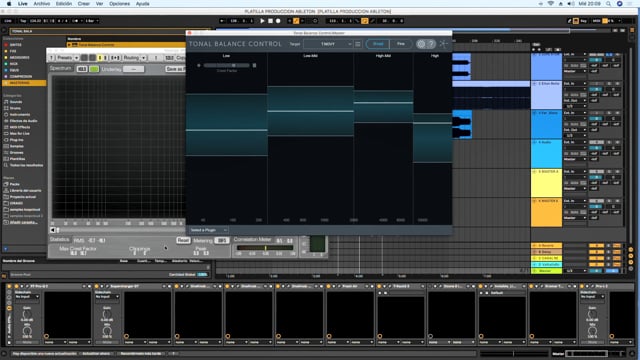Open Tonal Balance Control settings gear
The height and width of the screenshot is (360, 640).
point(421,44)
